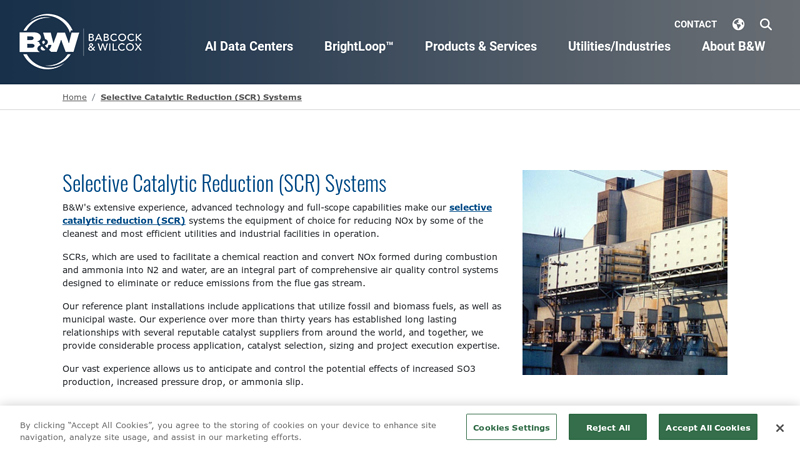Screen dimensions: 800x450
Task: Click paragraph starting 'SCRs, which are used'
Action: (x=281, y=270)
